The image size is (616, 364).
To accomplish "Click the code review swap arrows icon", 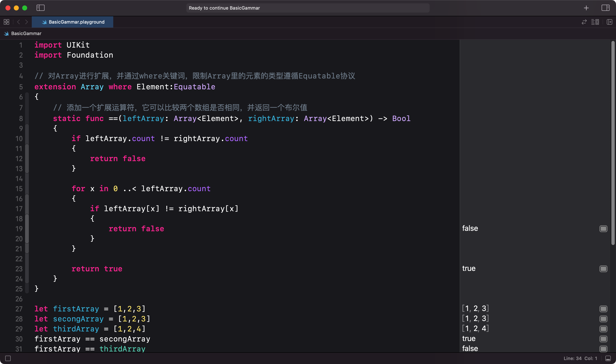I will [x=584, y=22].
